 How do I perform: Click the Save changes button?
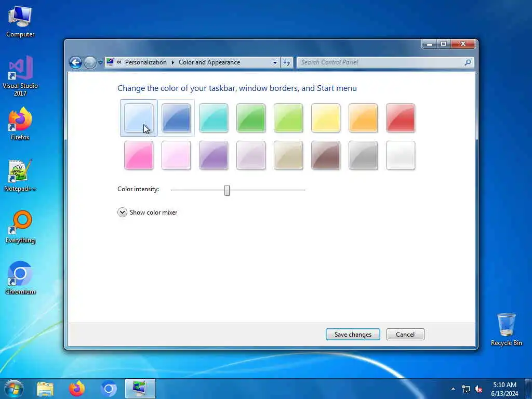(353, 335)
